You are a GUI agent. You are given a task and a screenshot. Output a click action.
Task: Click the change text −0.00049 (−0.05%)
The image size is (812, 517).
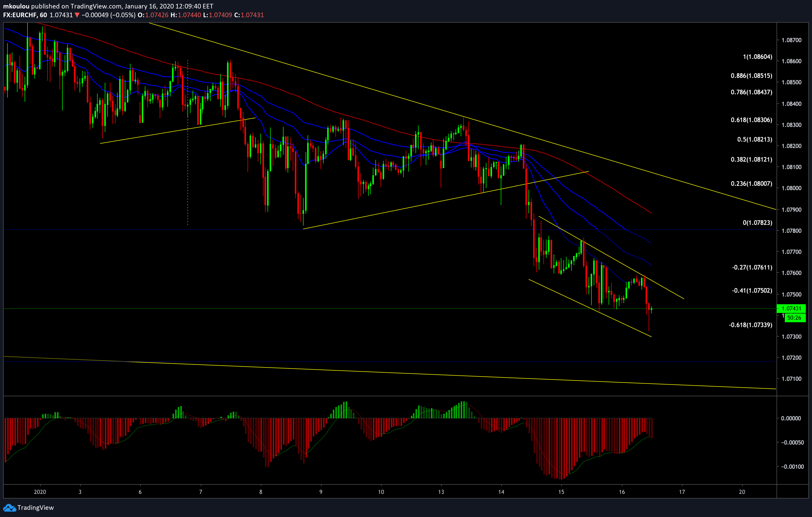pyautogui.click(x=109, y=15)
